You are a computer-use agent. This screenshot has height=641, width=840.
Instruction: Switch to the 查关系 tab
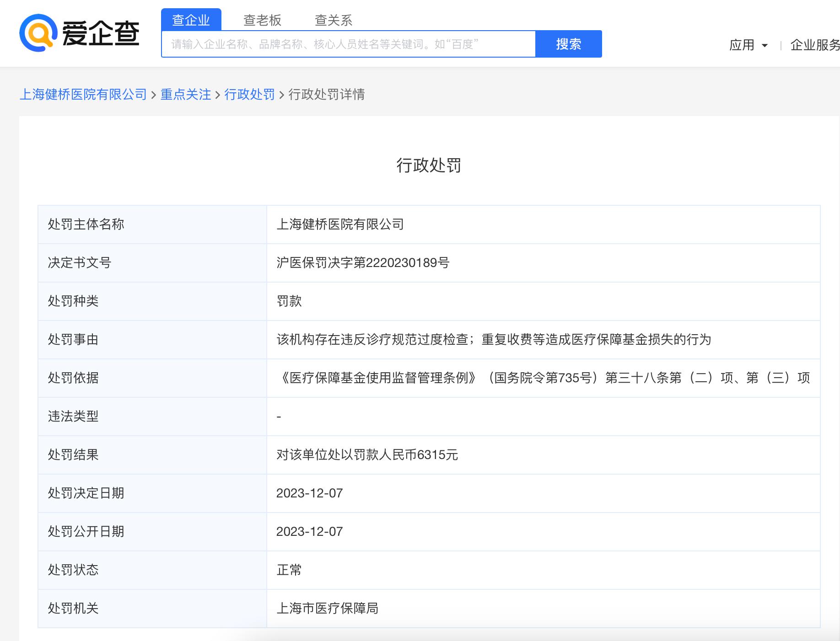click(x=333, y=20)
